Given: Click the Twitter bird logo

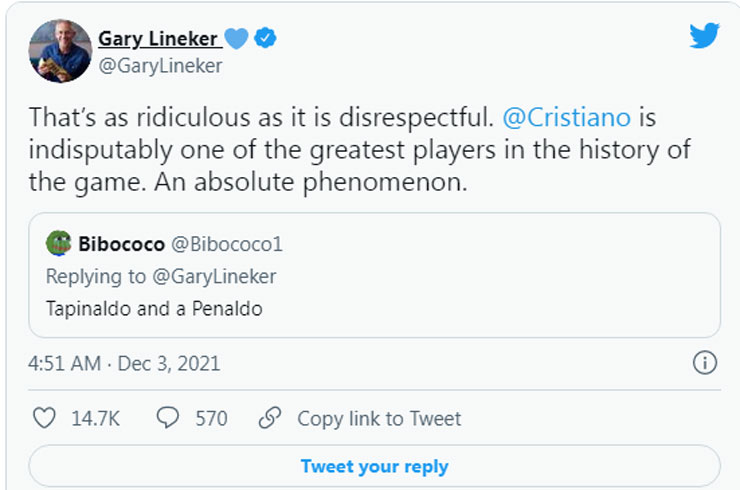Looking at the screenshot, I should (x=705, y=35).
